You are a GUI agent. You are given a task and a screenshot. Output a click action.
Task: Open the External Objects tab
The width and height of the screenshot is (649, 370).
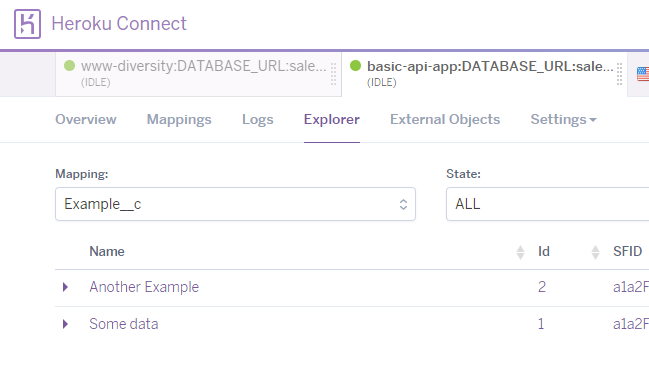coord(445,120)
